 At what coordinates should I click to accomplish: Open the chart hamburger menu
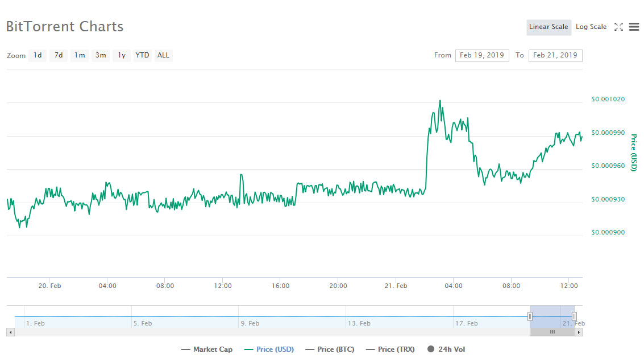pyautogui.click(x=634, y=27)
